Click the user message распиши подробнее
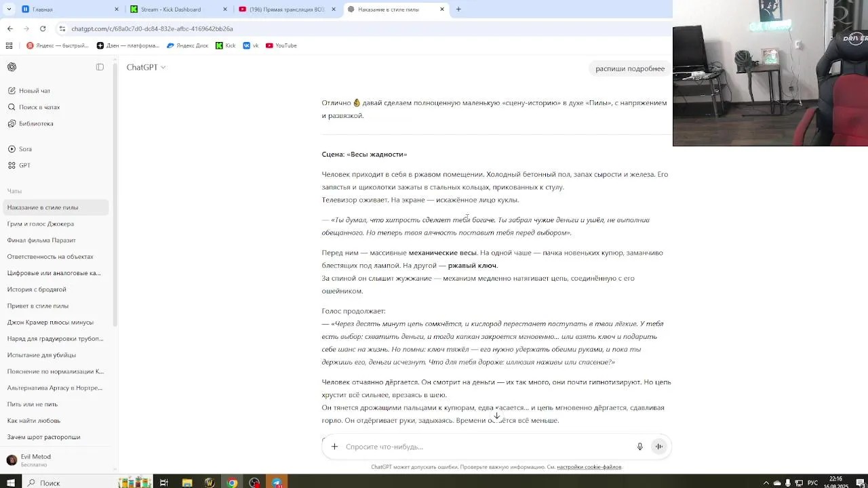Image resolution: width=868 pixels, height=488 pixels. 630,68
